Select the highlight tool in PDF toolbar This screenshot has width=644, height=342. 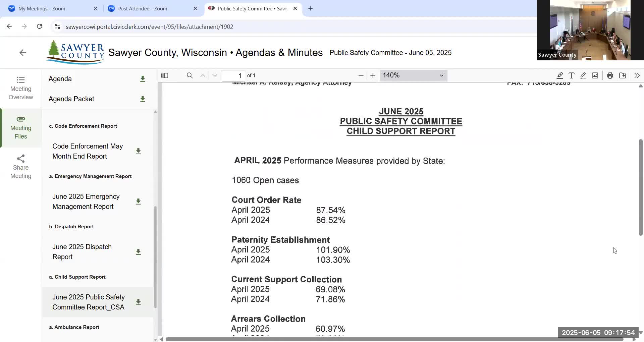coord(559,75)
